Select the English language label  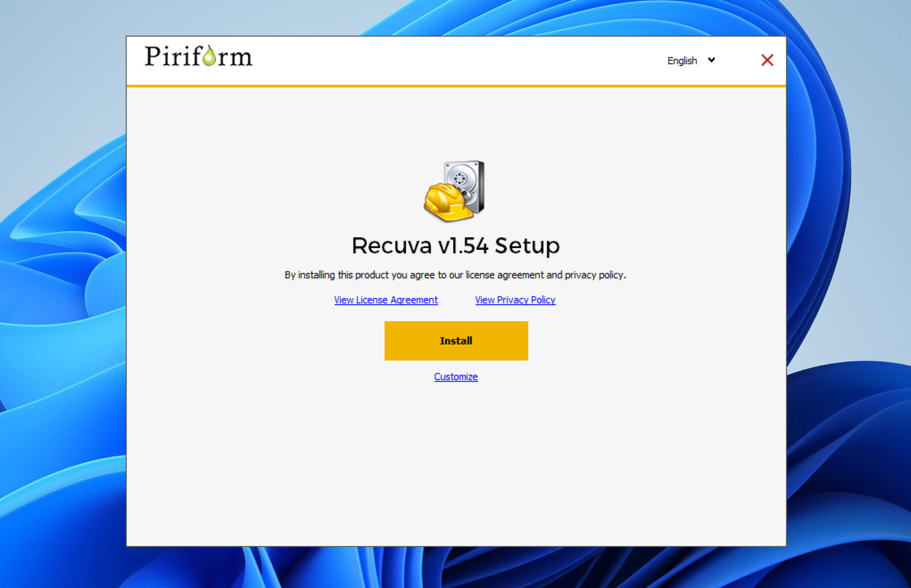pyautogui.click(x=682, y=60)
